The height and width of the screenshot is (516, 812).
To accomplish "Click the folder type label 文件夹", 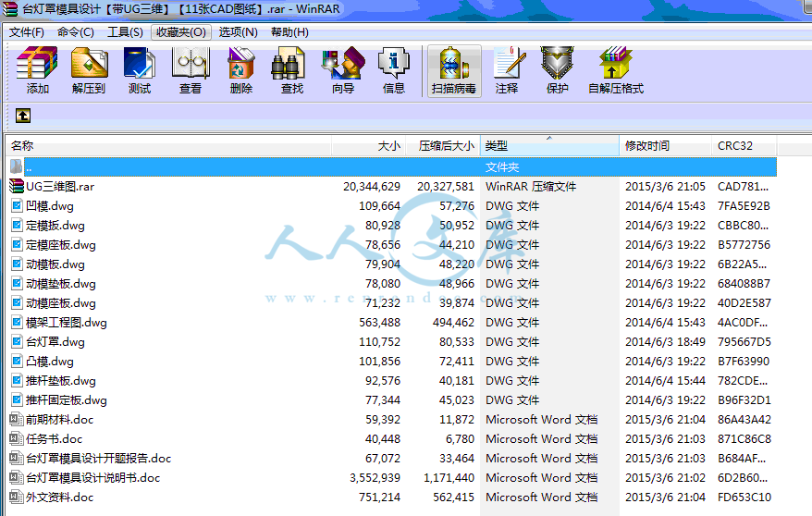I will (502, 167).
